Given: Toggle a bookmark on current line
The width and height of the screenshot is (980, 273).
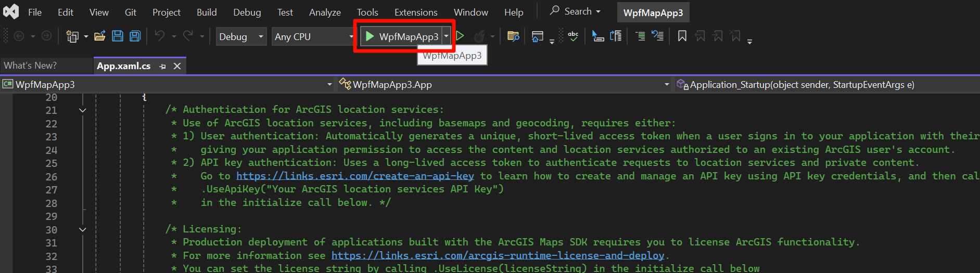Looking at the screenshot, I should tap(682, 36).
